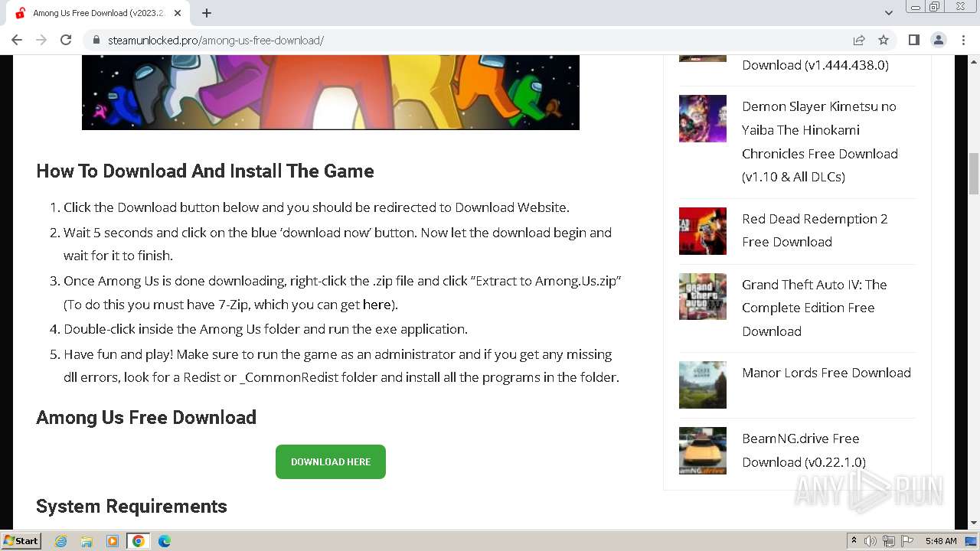This screenshot has height=551, width=980.
Task: Open a new browser tab
Action: coord(207,13)
